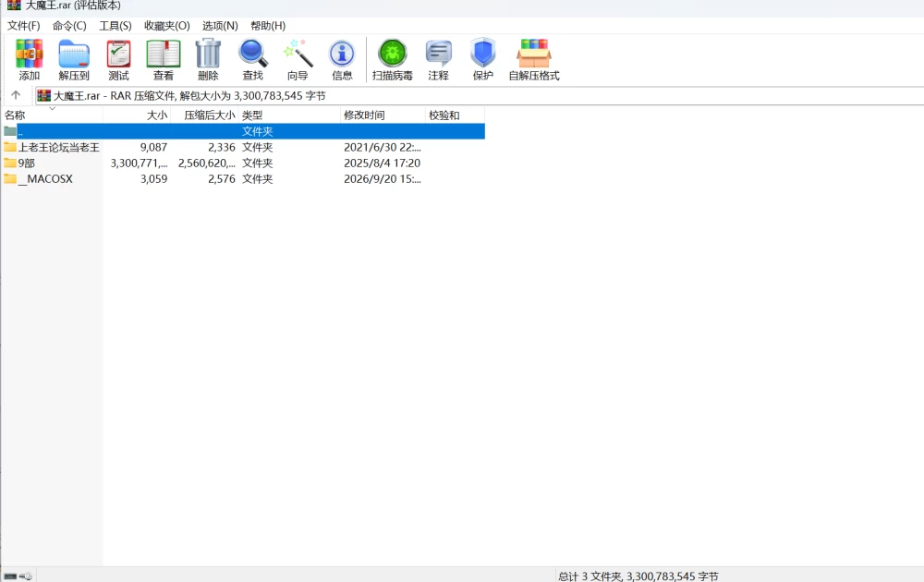
Task: Click size value 3,300,771,...
Action: pyautogui.click(x=140, y=164)
